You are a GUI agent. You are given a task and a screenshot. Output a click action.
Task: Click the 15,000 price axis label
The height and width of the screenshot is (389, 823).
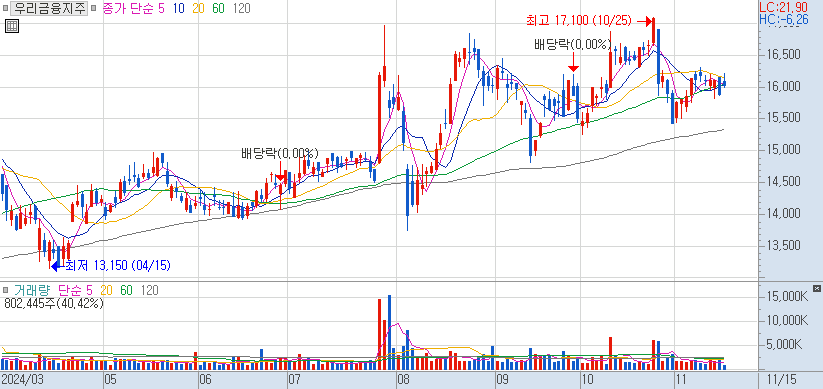(783, 150)
